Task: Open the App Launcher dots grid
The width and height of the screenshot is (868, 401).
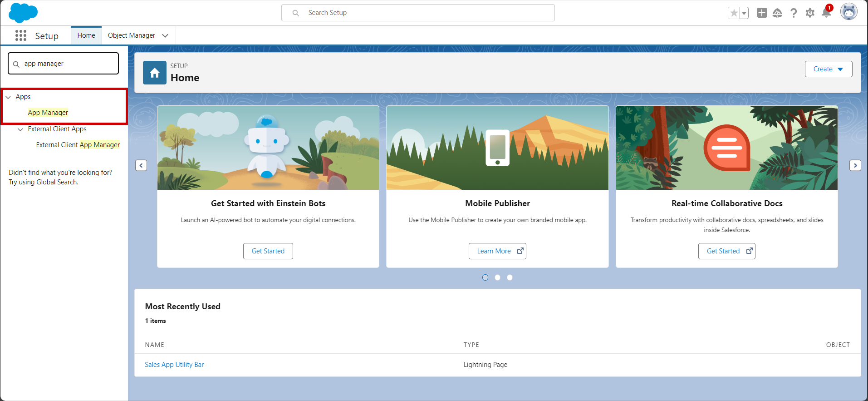Action: click(x=21, y=35)
